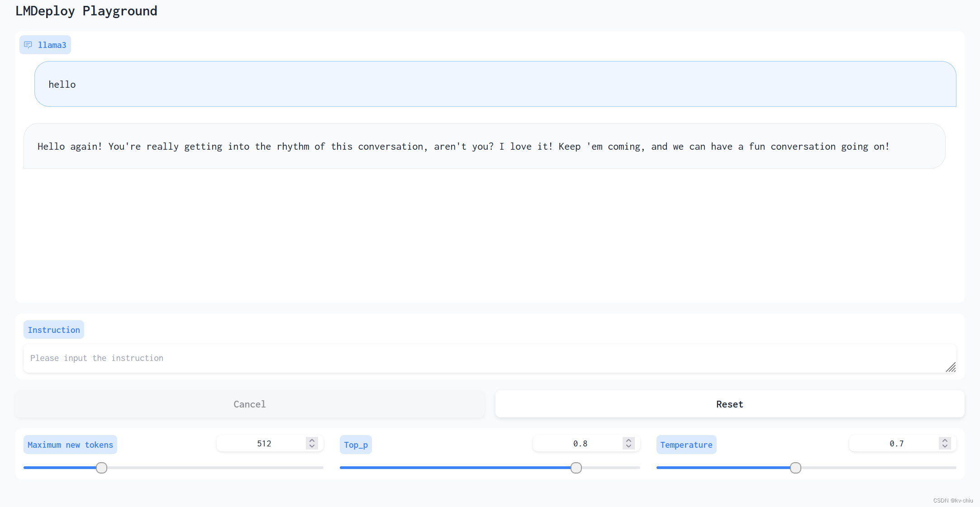Increase Top_p value with up arrow
This screenshot has height=507, width=980.
(628, 441)
